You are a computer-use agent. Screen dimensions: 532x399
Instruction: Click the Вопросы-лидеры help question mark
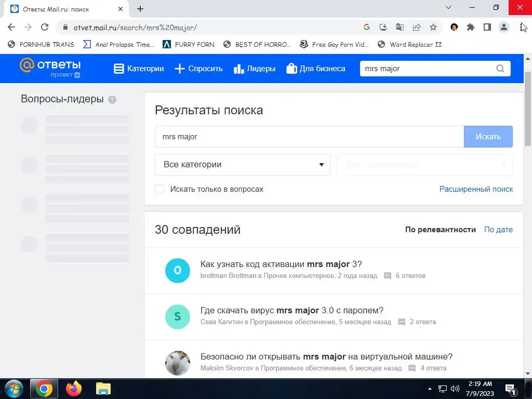(x=112, y=100)
